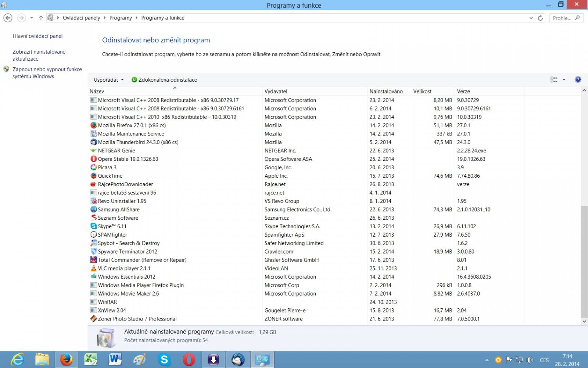Viewport: 588px width, 368px height.
Task: Sort by the Velikost column header
Action: tap(433, 91)
